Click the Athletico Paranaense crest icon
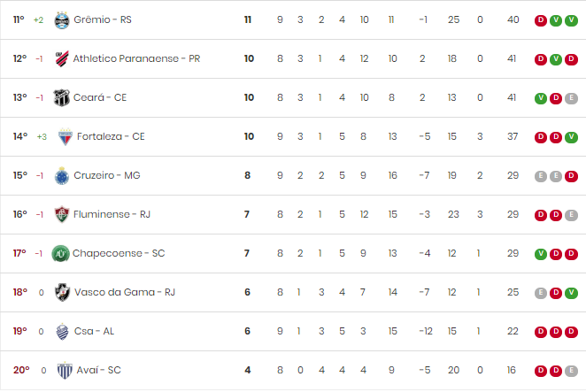 point(62,59)
